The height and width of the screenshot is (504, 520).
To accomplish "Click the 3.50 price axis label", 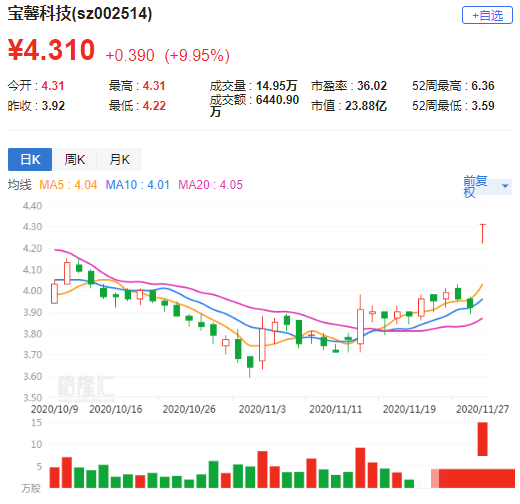I will point(32,398).
